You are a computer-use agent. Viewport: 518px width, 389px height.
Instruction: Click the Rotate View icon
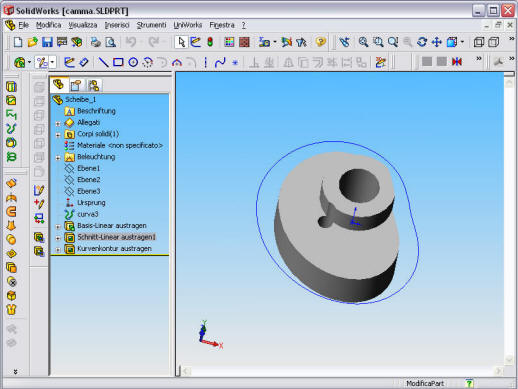[x=422, y=42]
